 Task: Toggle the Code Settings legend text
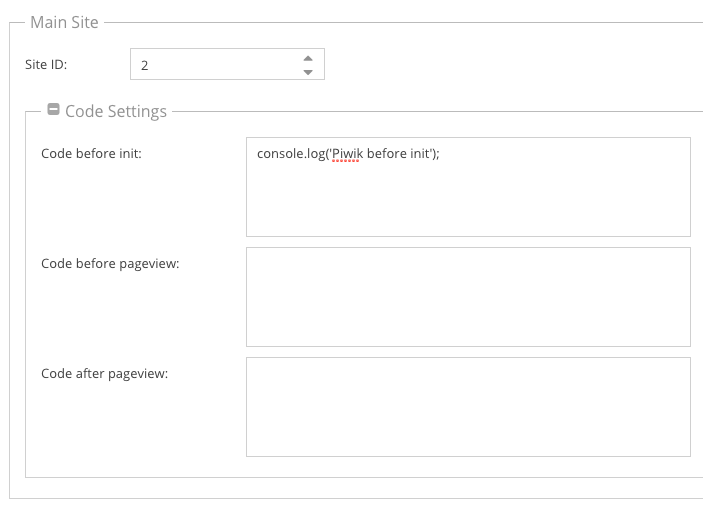115,111
